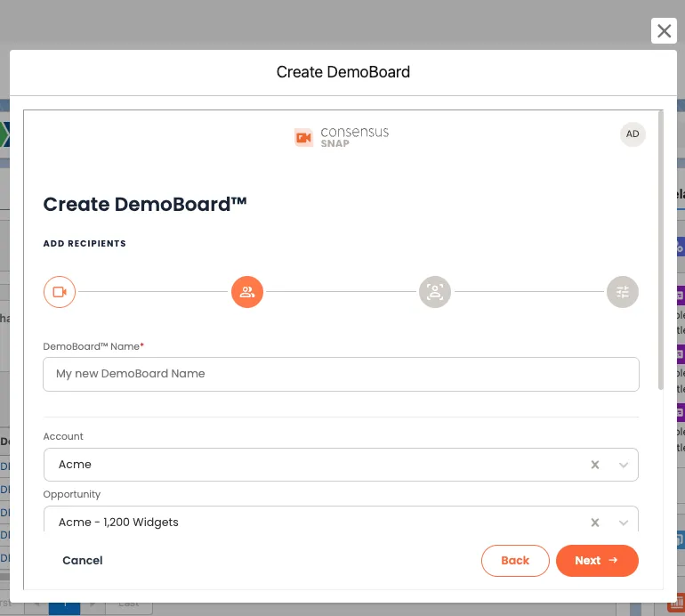Open the Opportunity combo box
685x616 pixels.
[341, 519]
